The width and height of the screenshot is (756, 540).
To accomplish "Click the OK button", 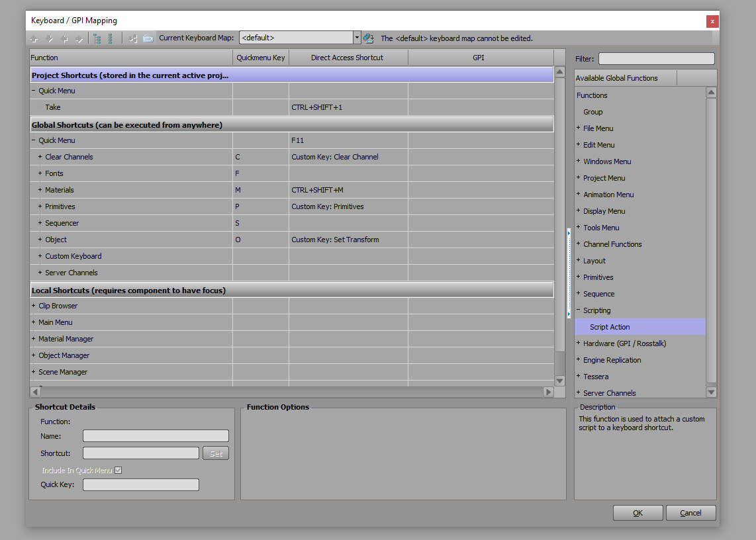I will pyautogui.click(x=638, y=513).
